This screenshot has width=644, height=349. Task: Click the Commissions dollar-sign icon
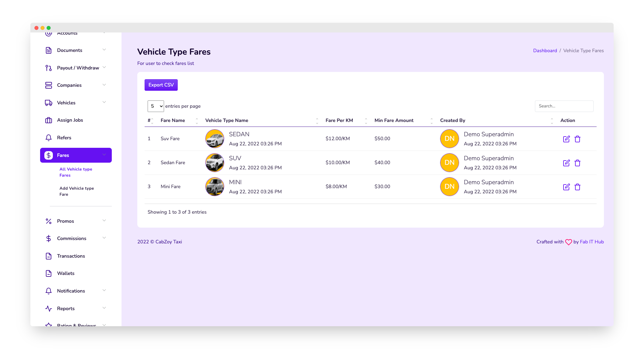tap(49, 239)
